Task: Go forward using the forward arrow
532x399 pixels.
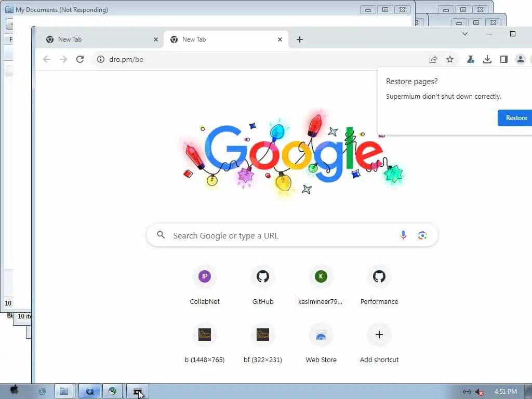Action: (63, 59)
